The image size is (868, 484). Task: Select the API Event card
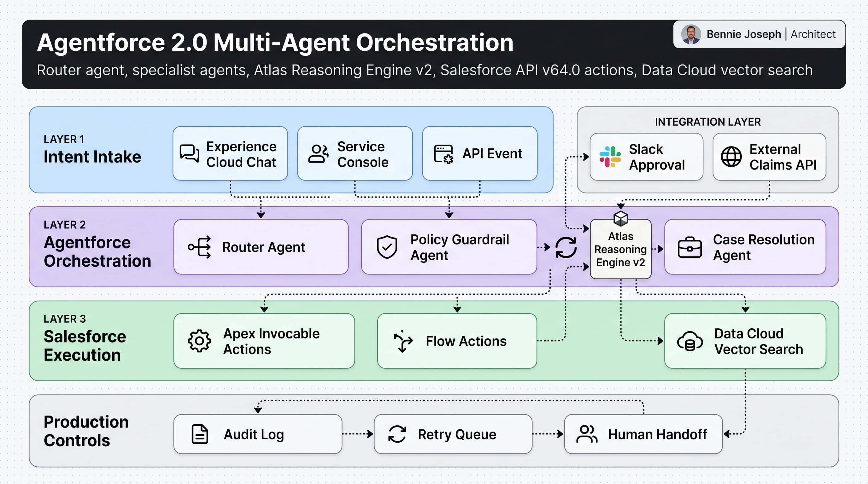(480, 153)
